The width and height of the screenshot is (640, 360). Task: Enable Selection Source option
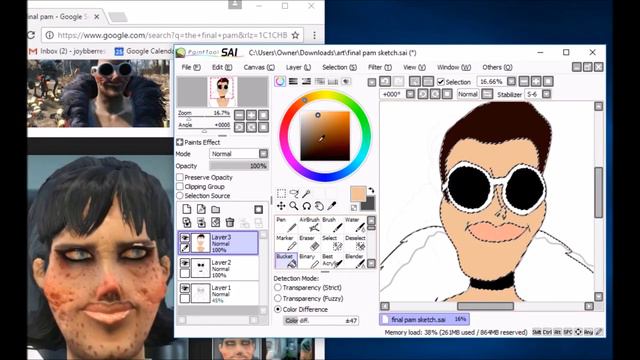tap(180, 196)
